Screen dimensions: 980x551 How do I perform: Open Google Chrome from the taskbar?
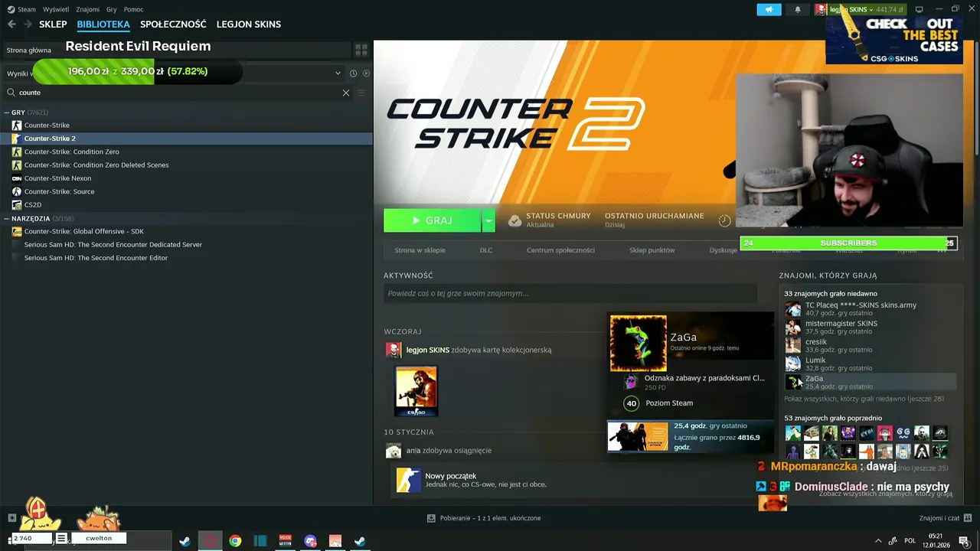tap(235, 541)
